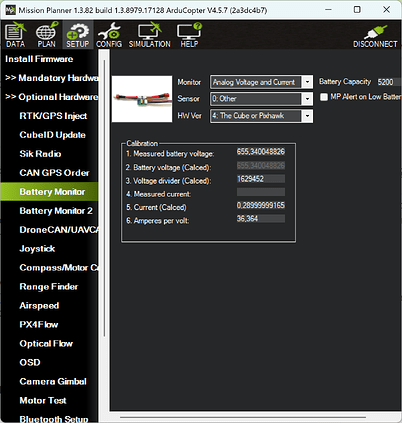Open the PLAN mission screen

47,35
